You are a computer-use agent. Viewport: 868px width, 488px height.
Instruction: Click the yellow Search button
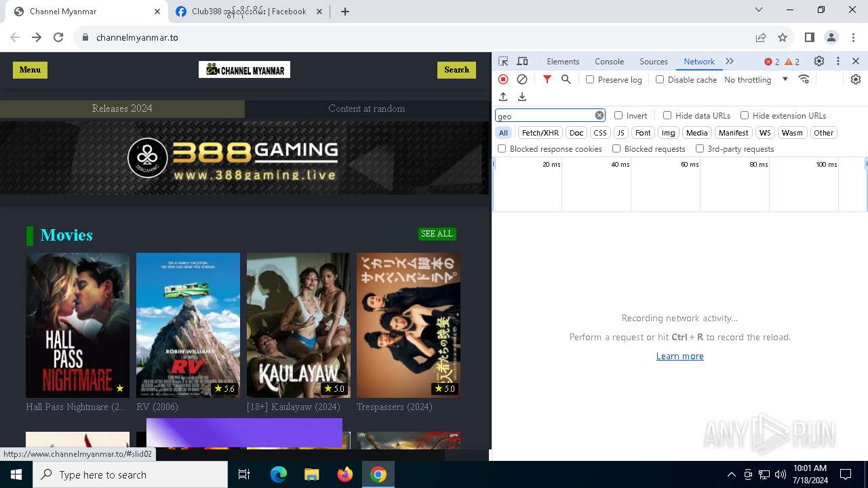pyautogui.click(x=456, y=70)
